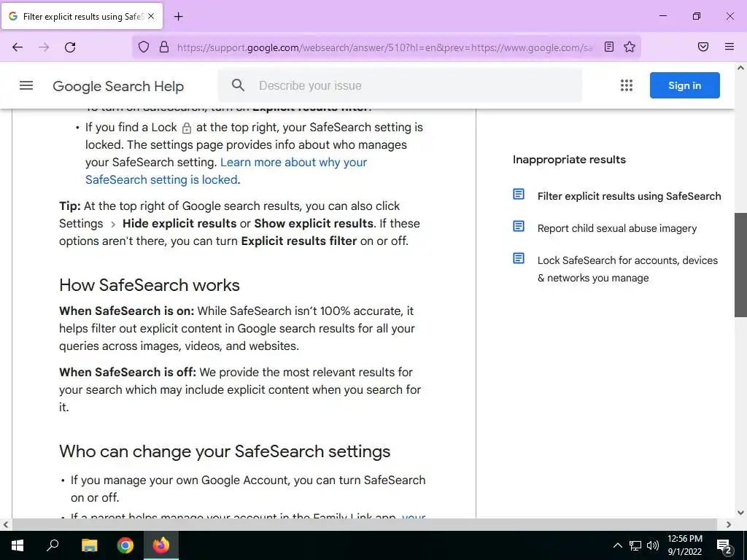Open the Windows Start menu
This screenshot has height=560, width=747.
click(x=18, y=545)
